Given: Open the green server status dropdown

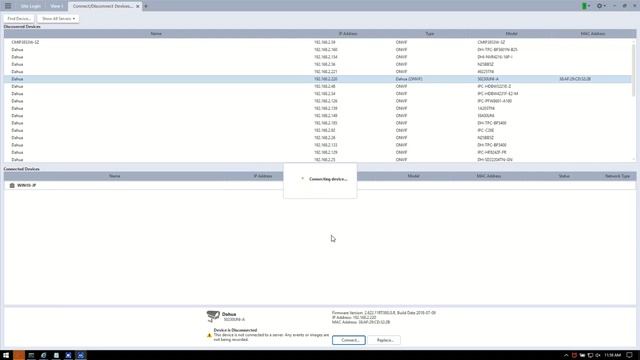Looking at the screenshot, I should [x=586, y=6].
